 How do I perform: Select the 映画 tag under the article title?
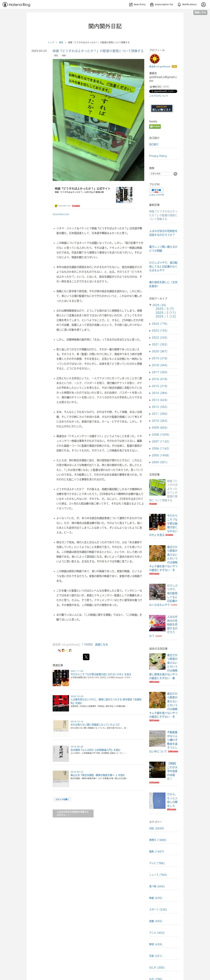[x=64, y=56]
